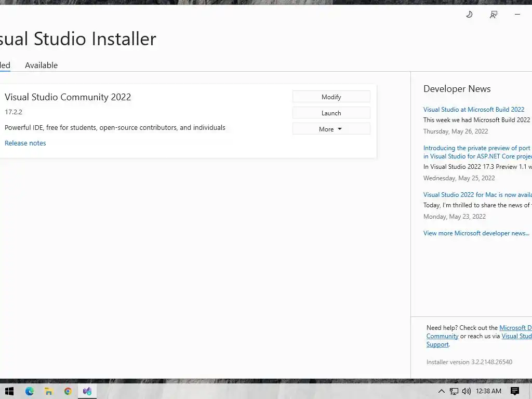The height and width of the screenshot is (399, 532).
Task: Minimize the Visual Studio Installer window
Action: point(517,14)
